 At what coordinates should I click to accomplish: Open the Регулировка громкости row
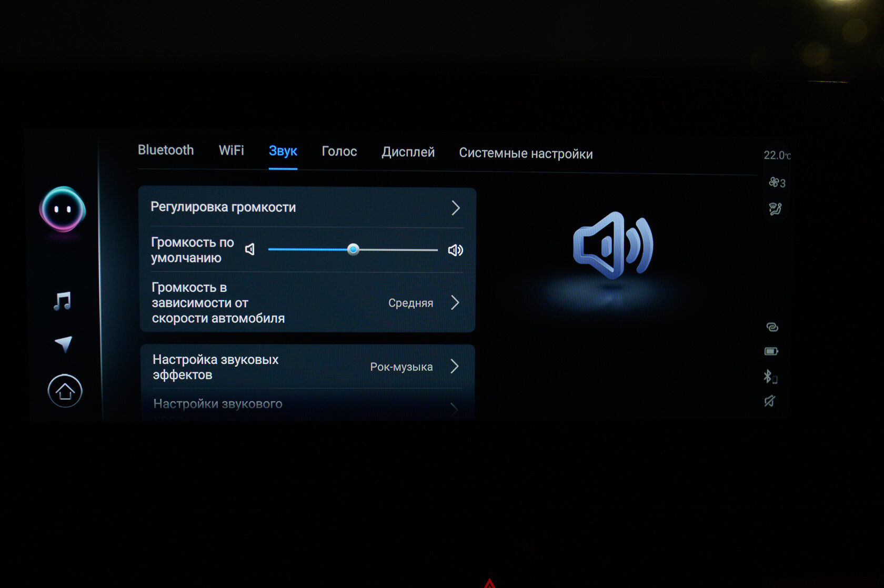[307, 207]
